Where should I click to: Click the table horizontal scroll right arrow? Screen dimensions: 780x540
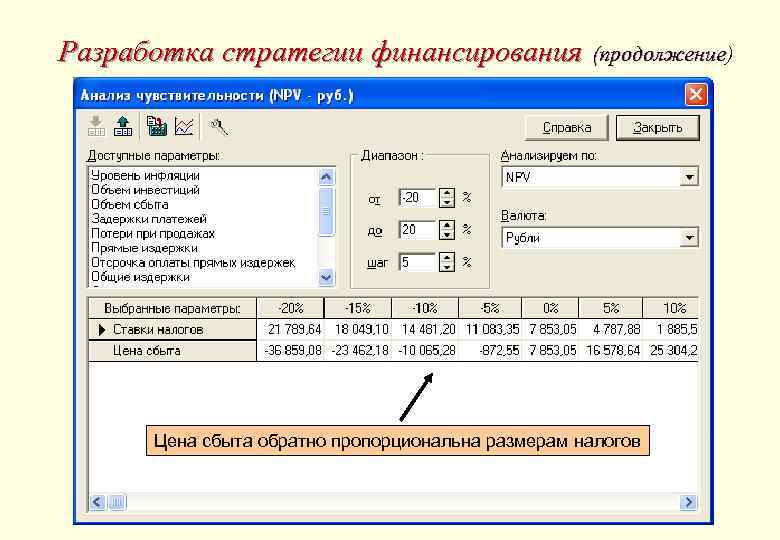point(688,502)
